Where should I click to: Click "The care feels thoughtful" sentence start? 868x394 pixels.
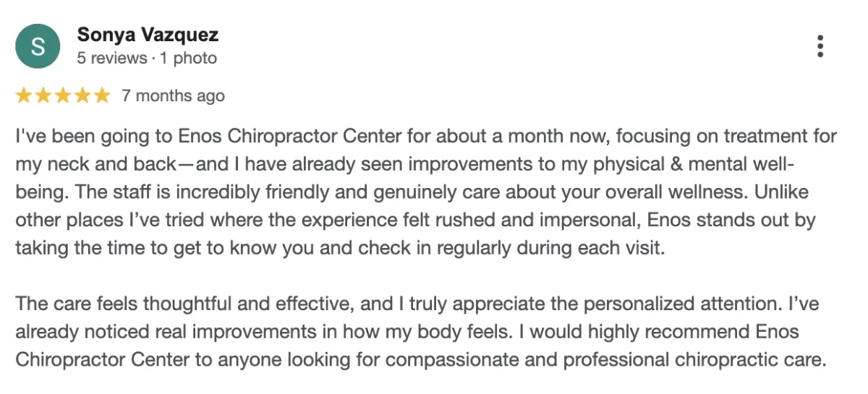(x=109, y=304)
